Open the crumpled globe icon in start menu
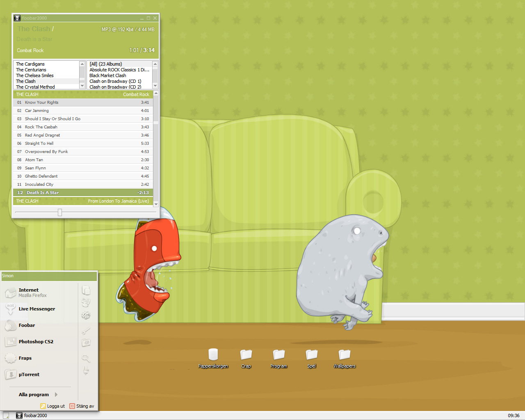 pyautogui.click(x=86, y=315)
